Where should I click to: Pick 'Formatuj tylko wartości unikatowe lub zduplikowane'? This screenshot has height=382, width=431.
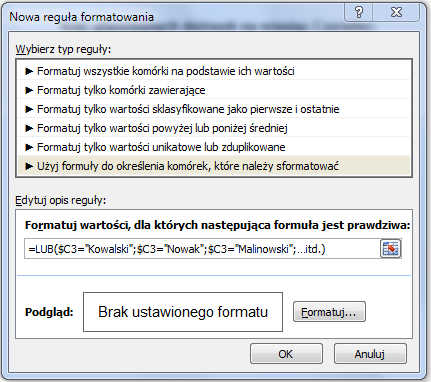[214, 147]
